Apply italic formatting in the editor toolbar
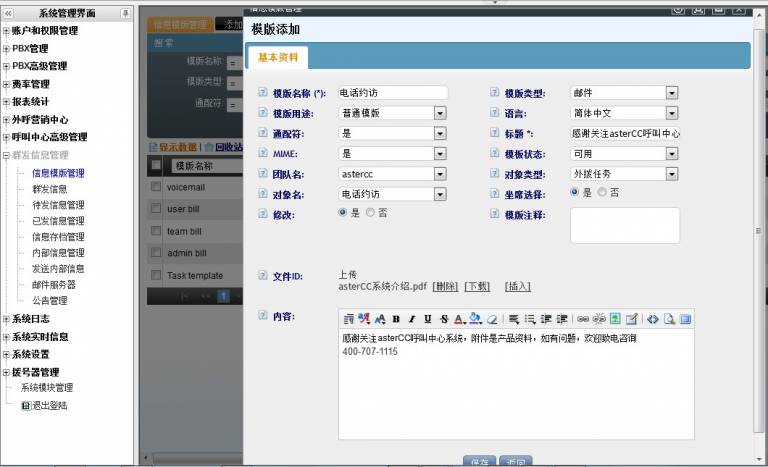Image resolution: width=768 pixels, height=467 pixels. coord(412,319)
